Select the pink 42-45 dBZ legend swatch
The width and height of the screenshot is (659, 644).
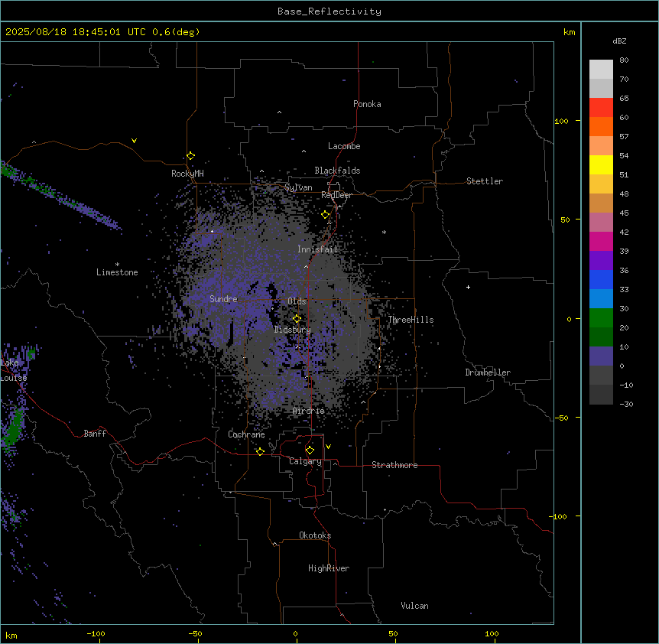click(601, 223)
